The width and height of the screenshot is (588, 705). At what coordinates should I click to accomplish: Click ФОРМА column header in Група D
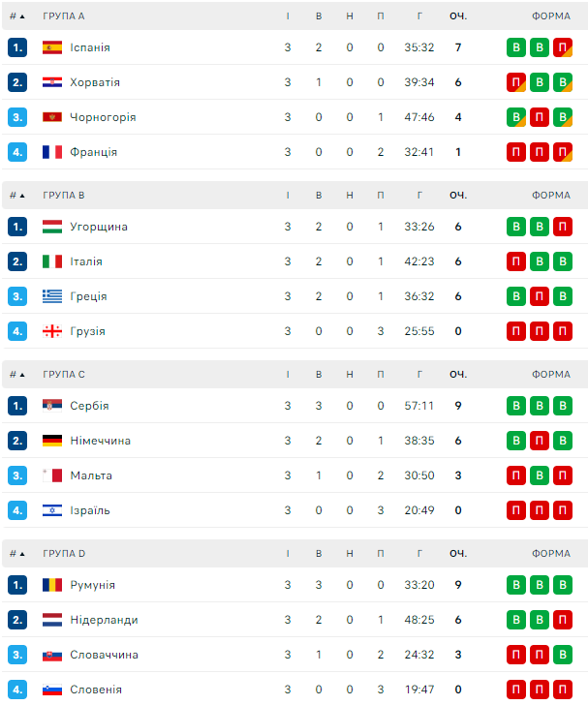(x=550, y=553)
